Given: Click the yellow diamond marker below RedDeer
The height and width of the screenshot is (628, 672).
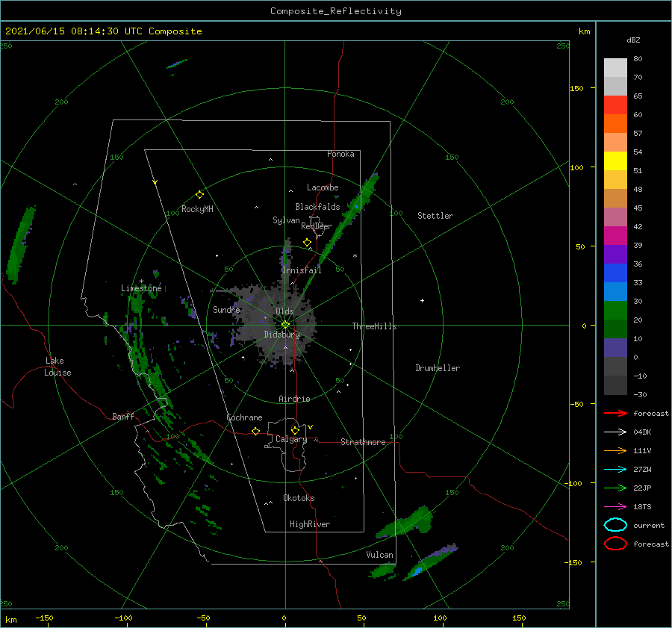Looking at the screenshot, I should pyautogui.click(x=307, y=243).
